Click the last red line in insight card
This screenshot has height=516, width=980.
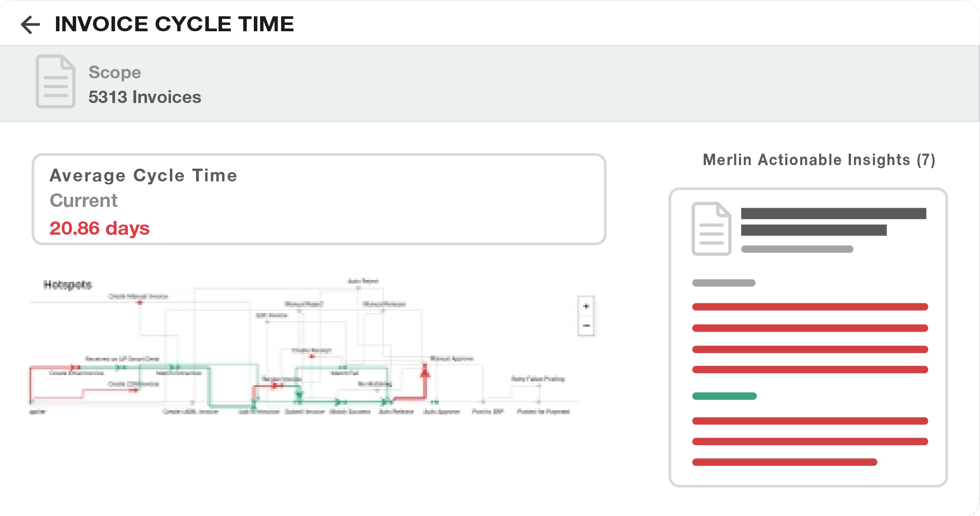[784, 462]
